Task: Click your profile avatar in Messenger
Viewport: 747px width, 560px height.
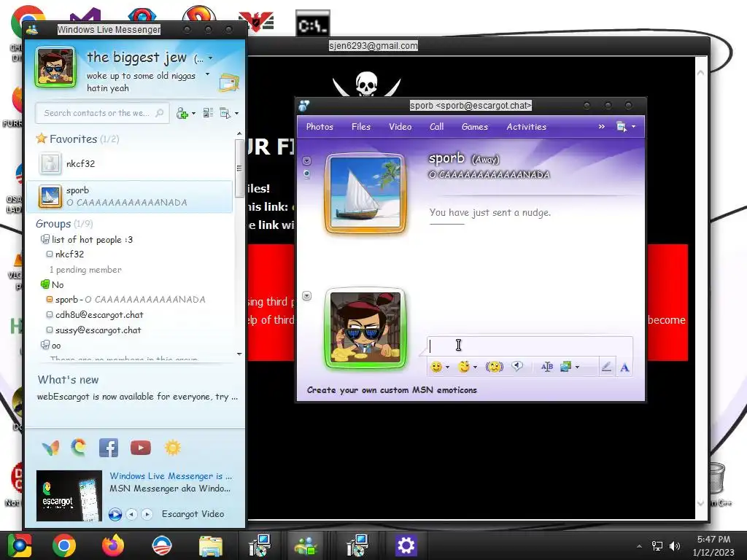Action: [55, 67]
